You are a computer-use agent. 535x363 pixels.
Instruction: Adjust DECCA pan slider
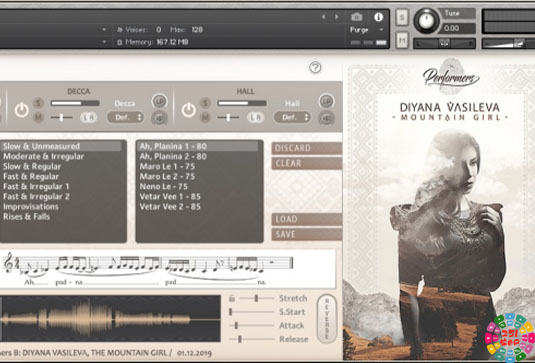coord(61,117)
